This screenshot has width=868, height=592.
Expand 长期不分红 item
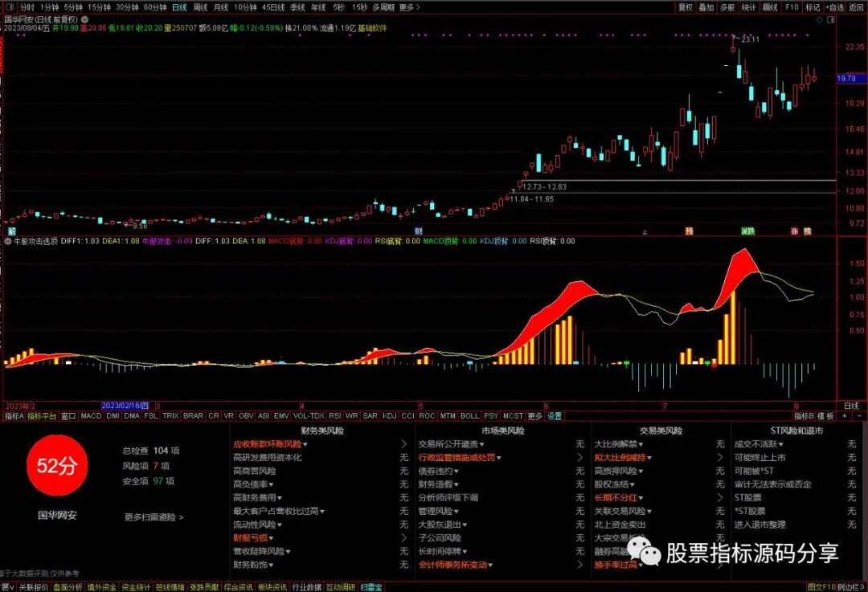coord(618,498)
